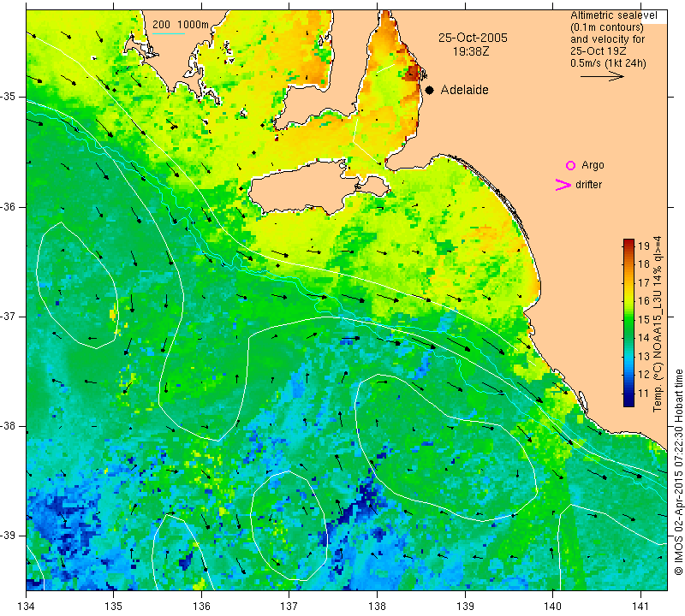Click the 141 longitude axis label
Image resolution: width=685 pixels, height=616 pixels.
(x=640, y=606)
